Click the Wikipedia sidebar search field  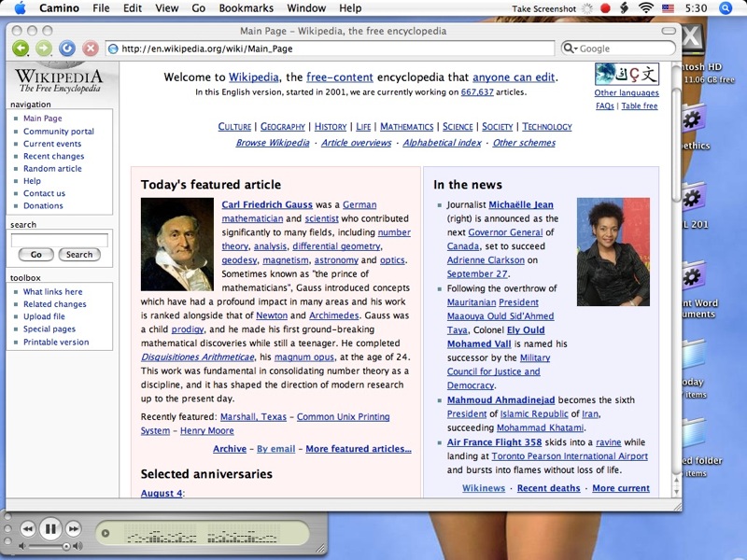tap(59, 240)
